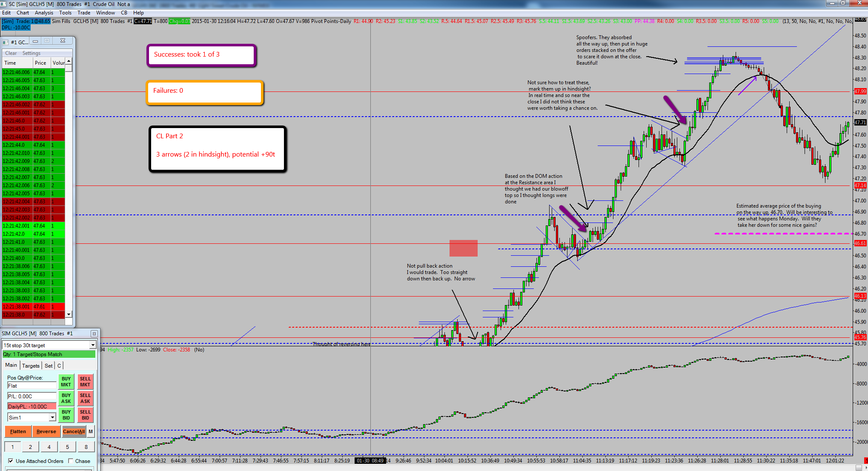Switch to the Targets tab

[31, 365]
